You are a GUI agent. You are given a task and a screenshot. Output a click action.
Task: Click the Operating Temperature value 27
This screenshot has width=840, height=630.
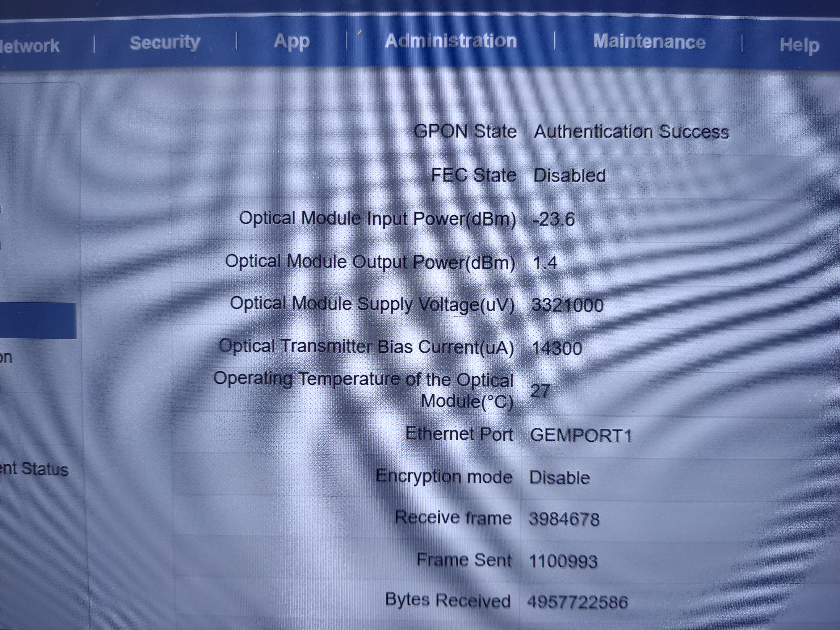tap(540, 391)
